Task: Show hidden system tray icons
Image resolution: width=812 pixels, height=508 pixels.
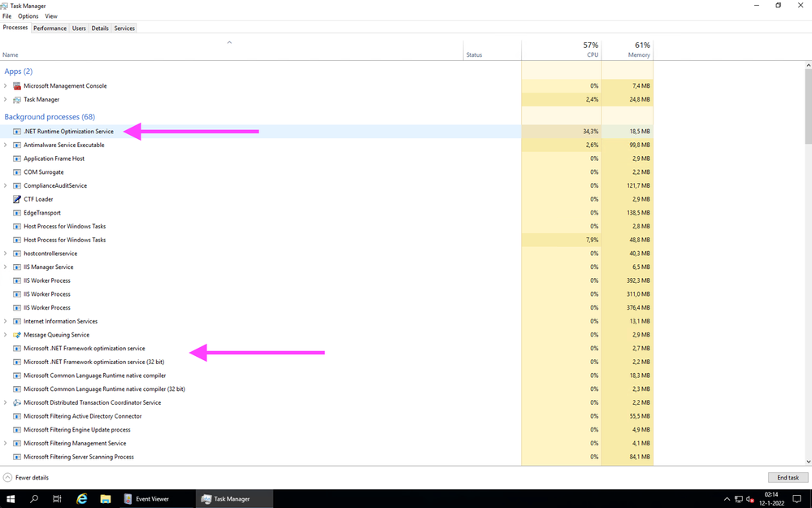Action: tap(727, 499)
